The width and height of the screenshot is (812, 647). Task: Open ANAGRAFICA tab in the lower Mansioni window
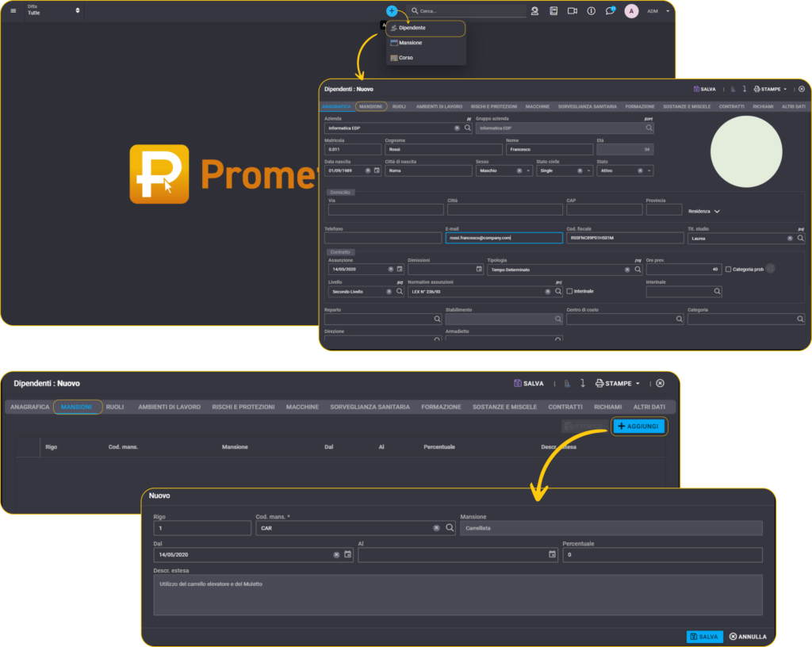[x=30, y=408]
